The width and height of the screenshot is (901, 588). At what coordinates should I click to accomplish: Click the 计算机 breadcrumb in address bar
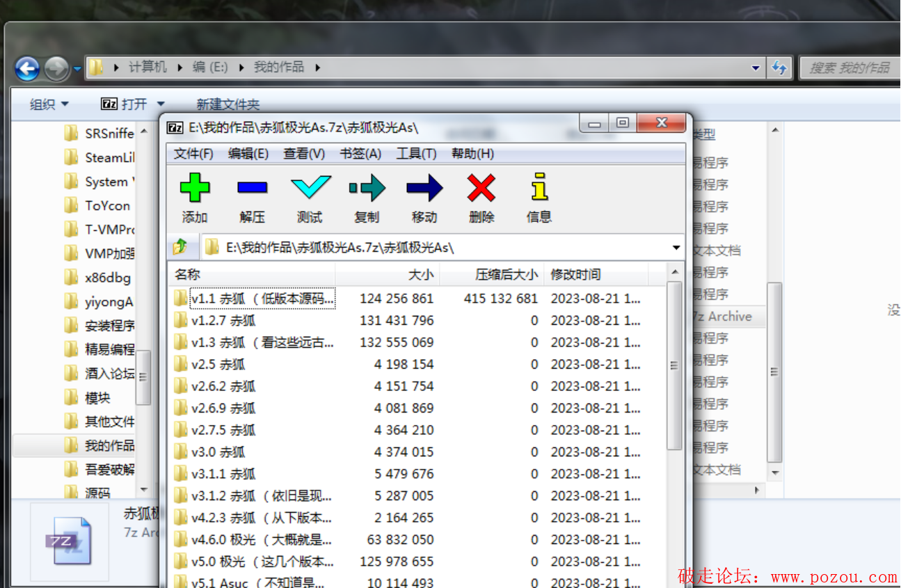pyautogui.click(x=147, y=67)
